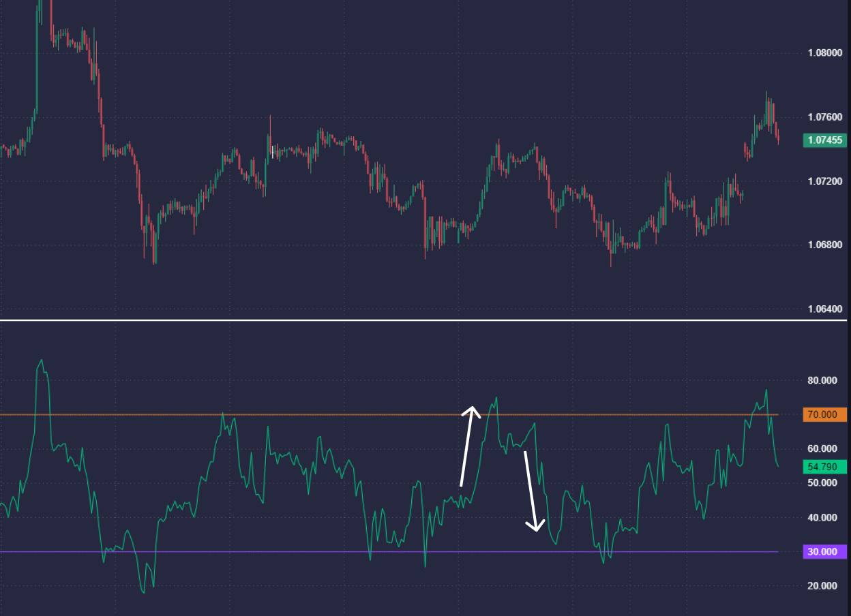The image size is (851, 616).
Task: Click the 1.07200 price axis label
Action: [x=824, y=181]
